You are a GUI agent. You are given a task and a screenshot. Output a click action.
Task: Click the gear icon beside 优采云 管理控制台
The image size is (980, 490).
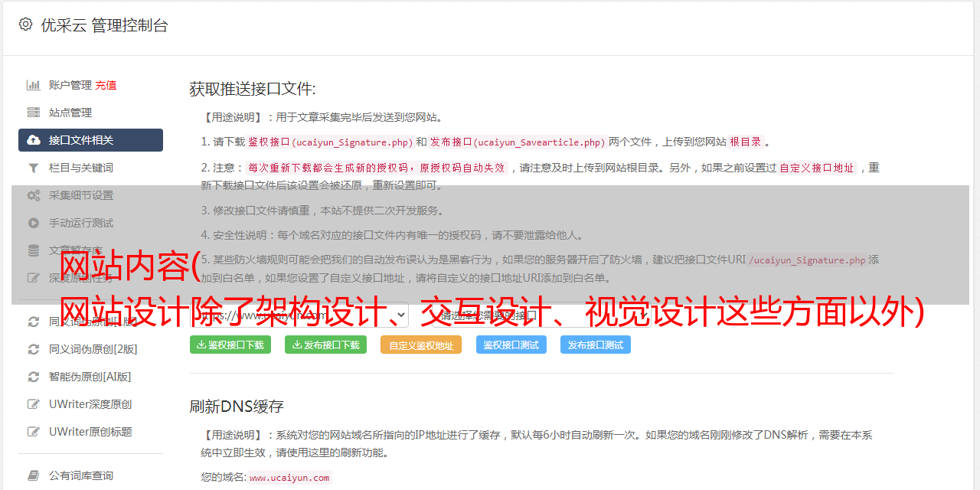pos(25,24)
